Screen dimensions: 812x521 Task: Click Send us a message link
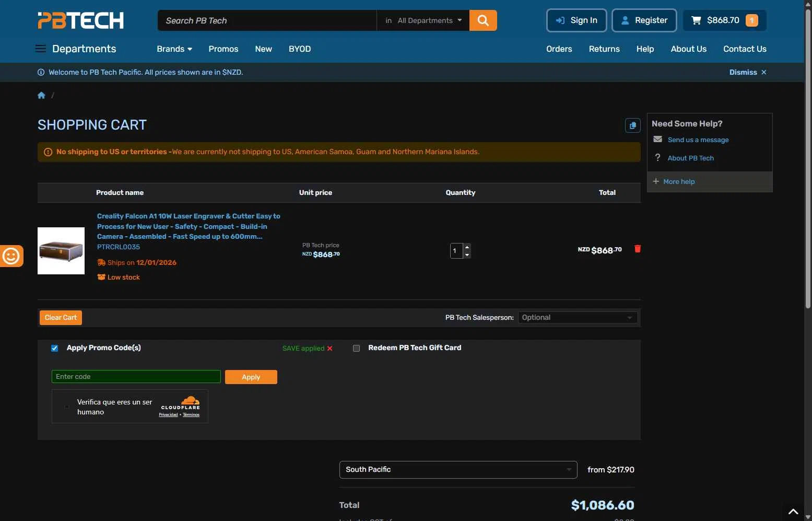point(698,140)
